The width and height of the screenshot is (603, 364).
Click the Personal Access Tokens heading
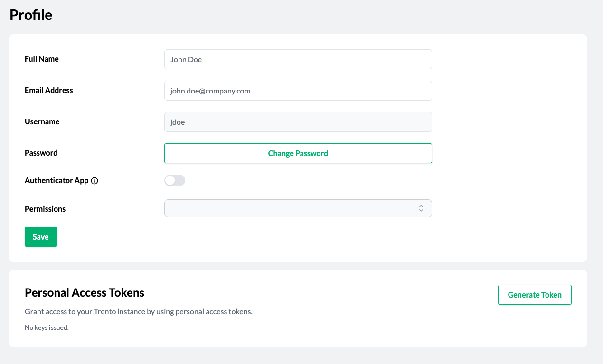85,292
